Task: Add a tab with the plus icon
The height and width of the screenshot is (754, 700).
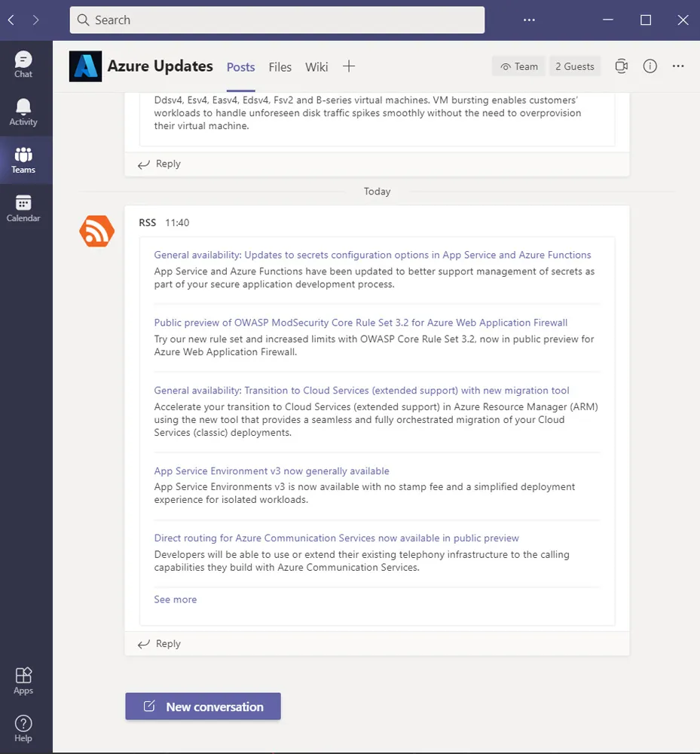Action: tap(349, 66)
